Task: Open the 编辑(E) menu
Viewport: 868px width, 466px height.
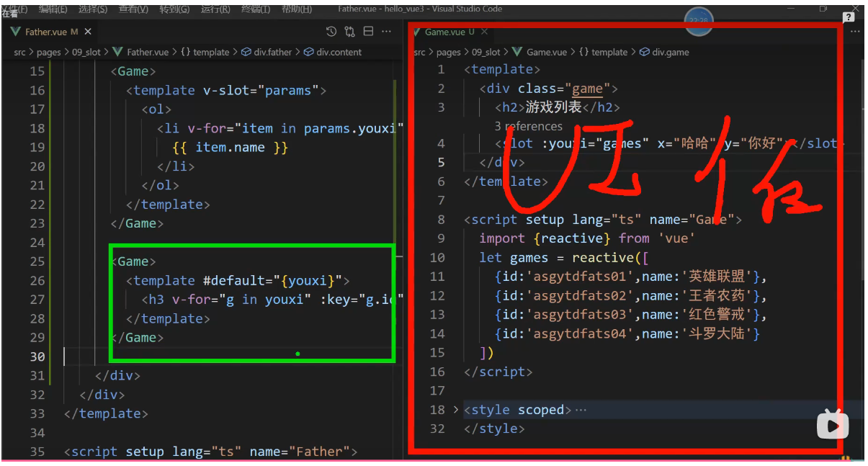Action: click(53, 9)
